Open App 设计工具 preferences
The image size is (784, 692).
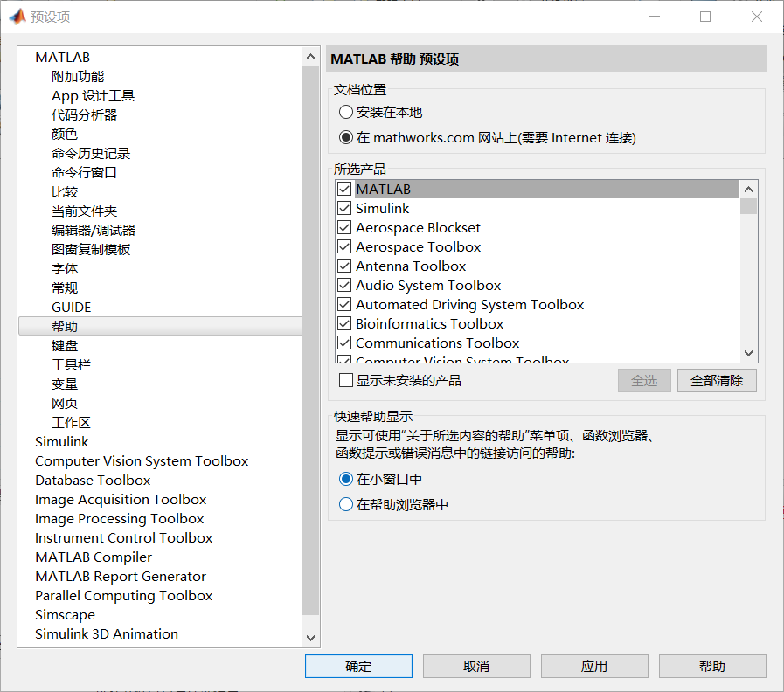pyautogui.click(x=93, y=95)
